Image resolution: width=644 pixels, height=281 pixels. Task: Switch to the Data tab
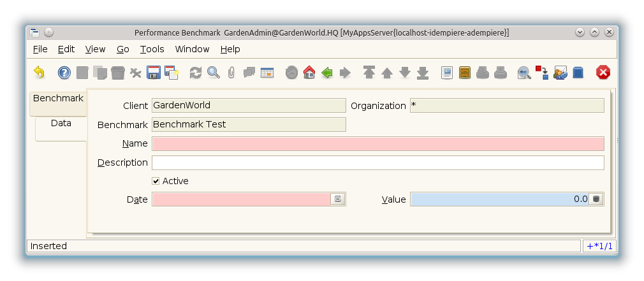pyautogui.click(x=61, y=124)
